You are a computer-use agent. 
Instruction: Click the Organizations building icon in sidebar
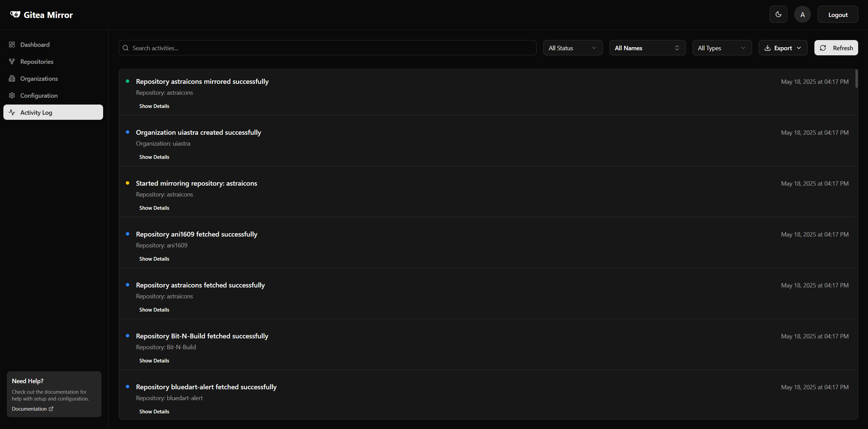12,78
